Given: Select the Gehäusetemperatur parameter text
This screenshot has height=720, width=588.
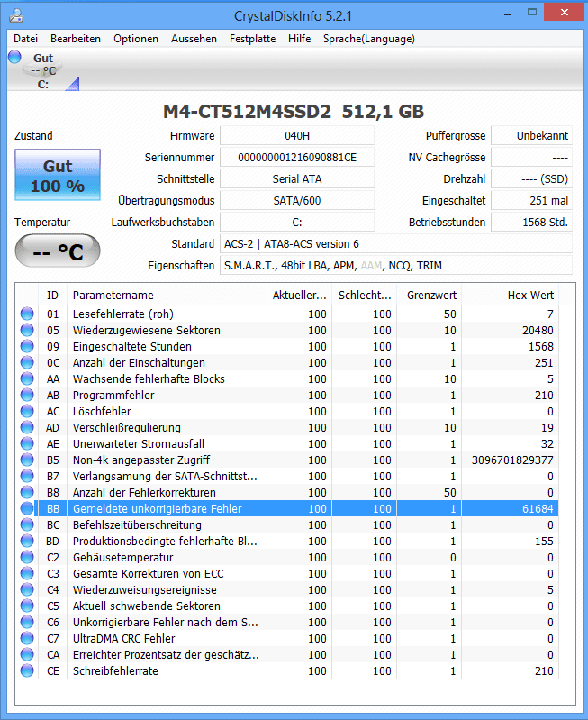Looking at the screenshot, I should 123,558.
